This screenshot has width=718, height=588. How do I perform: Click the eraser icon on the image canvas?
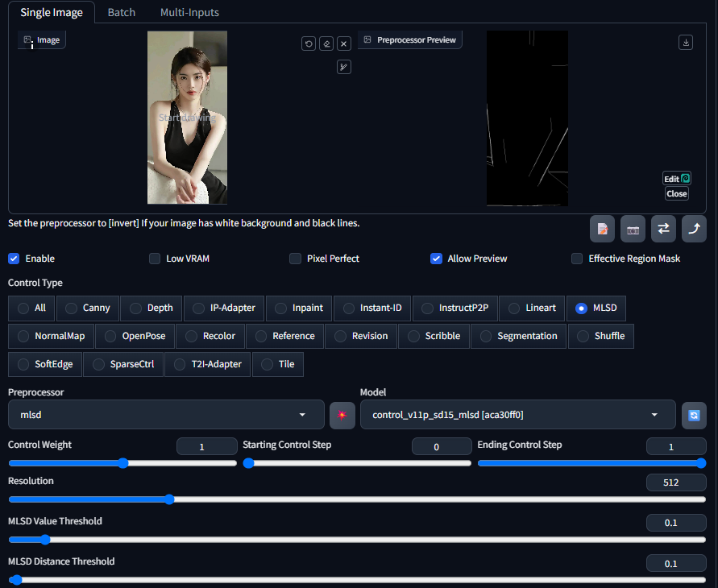(326, 43)
